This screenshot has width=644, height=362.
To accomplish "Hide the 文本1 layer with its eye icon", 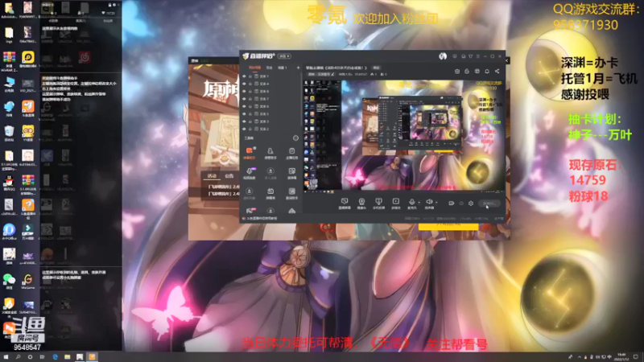I will [244, 76].
